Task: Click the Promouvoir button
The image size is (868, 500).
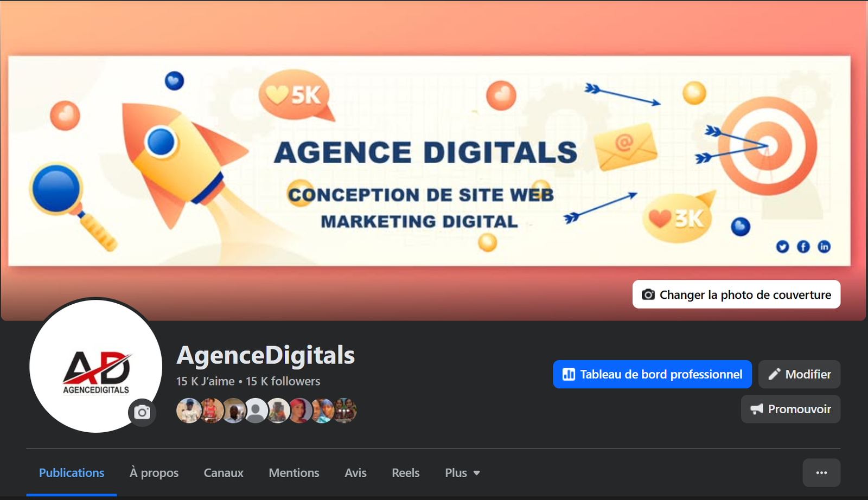Action: point(790,409)
